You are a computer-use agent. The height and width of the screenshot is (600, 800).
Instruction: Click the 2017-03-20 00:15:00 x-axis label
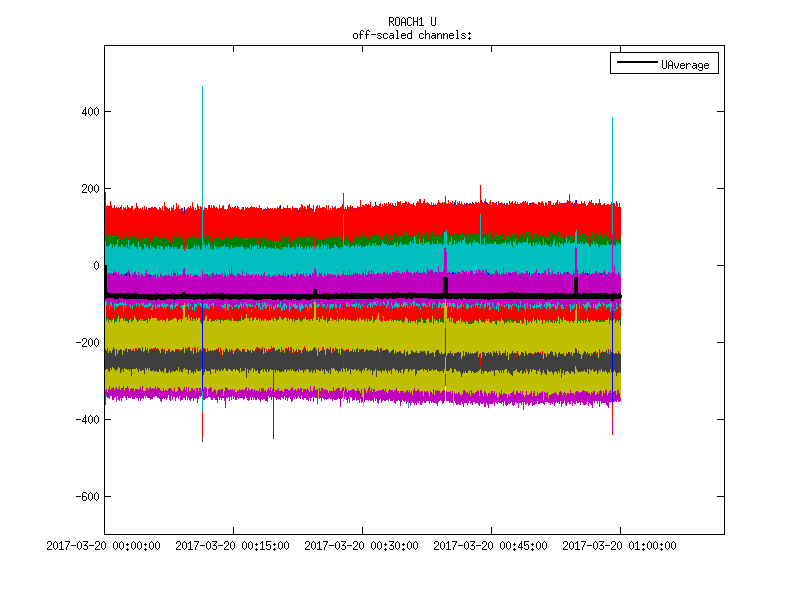233,546
